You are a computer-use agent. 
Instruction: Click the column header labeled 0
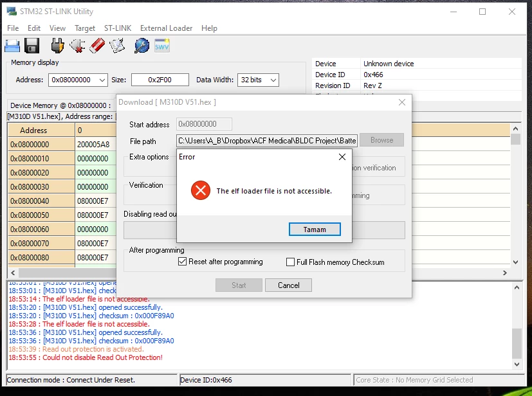(x=95, y=130)
